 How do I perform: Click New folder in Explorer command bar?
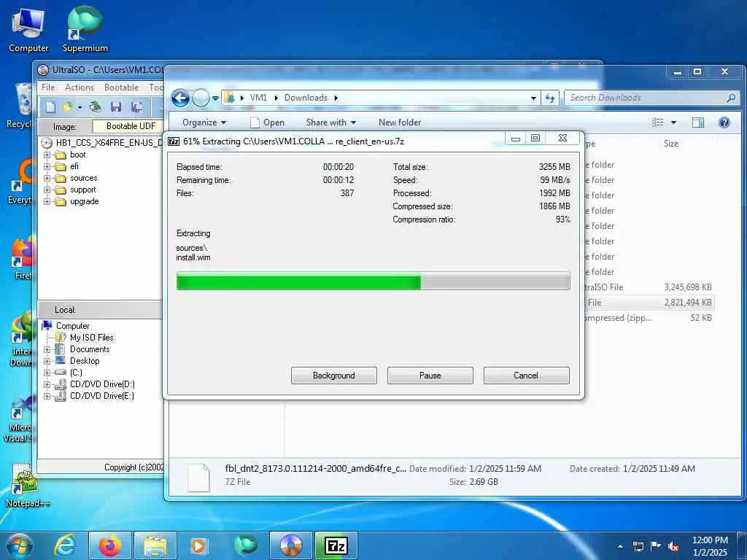coord(400,122)
